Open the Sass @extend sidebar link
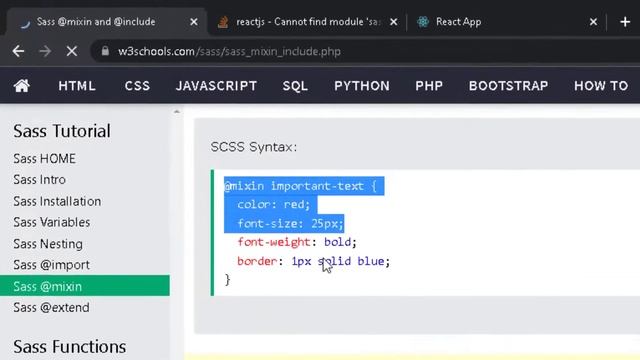 (51, 307)
